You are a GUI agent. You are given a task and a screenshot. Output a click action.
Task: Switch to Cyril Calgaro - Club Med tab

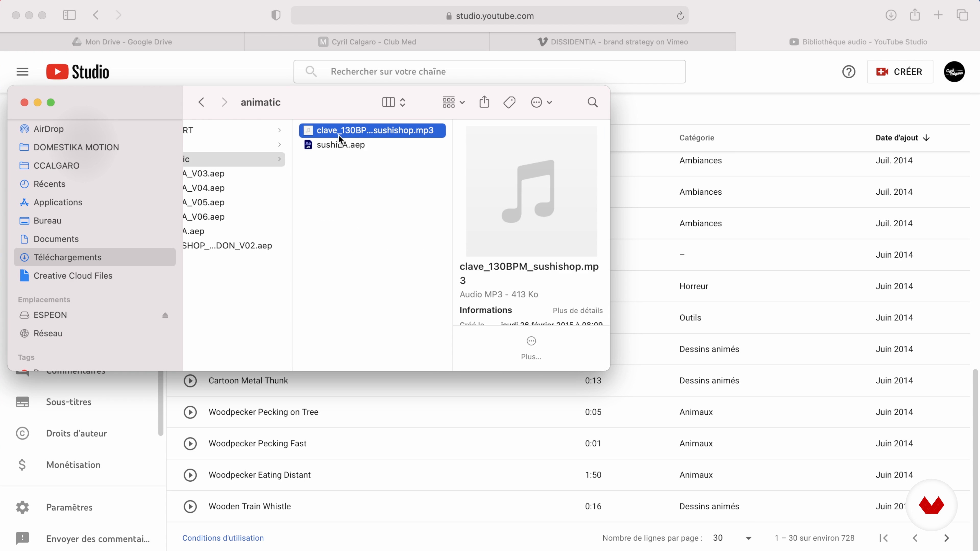367,42
